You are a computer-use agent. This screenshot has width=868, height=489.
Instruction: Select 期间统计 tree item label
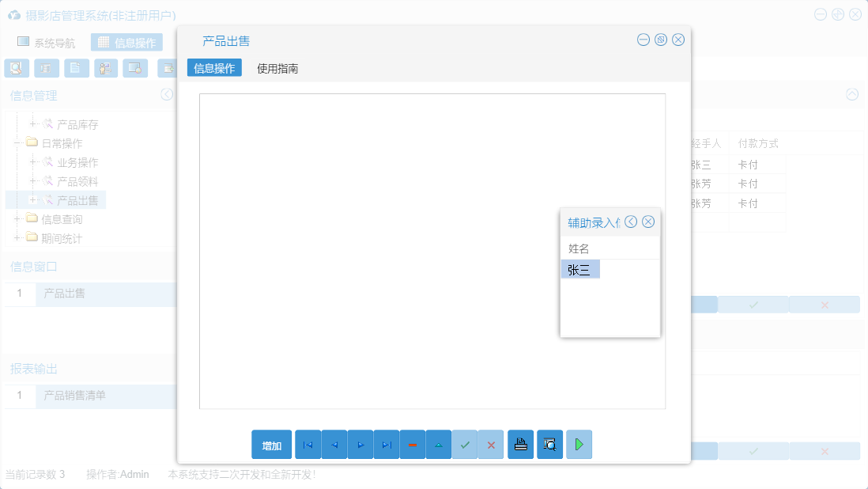pos(62,239)
